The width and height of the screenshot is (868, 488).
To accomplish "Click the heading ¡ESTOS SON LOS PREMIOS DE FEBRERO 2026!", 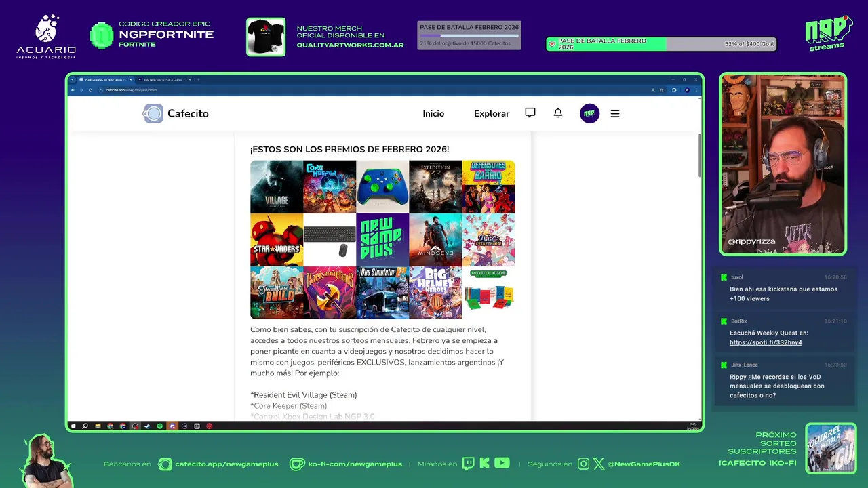I will pyautogui.click(x=349, y=149).
